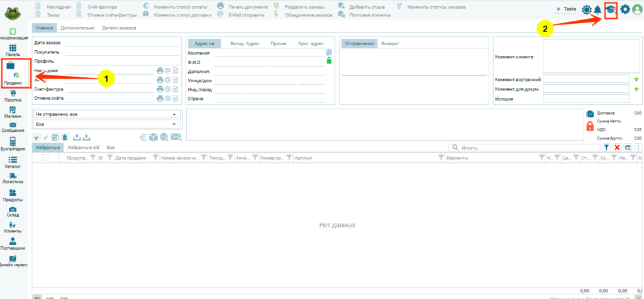Open the graduation cap help icon
The image size is (644, 299).
coord(609,9)
